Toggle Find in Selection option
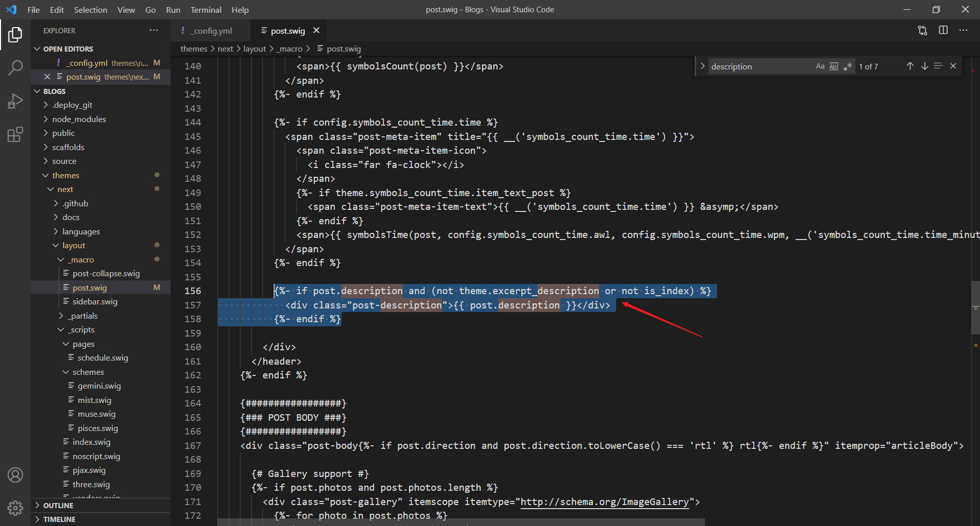The width and height of the screenshot is (980, 526). pos(938,66)
